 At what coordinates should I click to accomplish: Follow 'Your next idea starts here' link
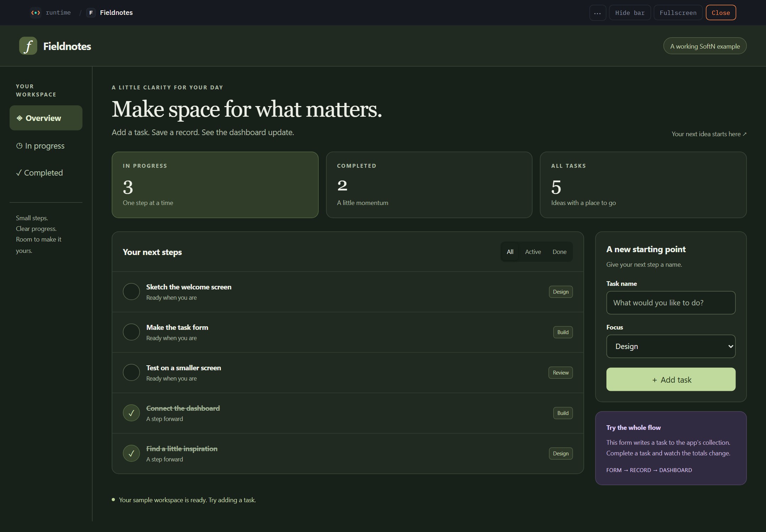click(x=709, y=134)
